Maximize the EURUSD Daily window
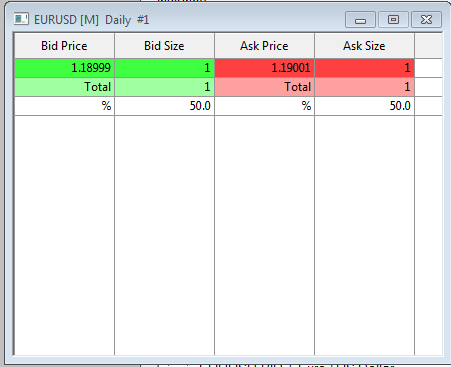Viewport: 451px width, 367px height. [393, 20]
